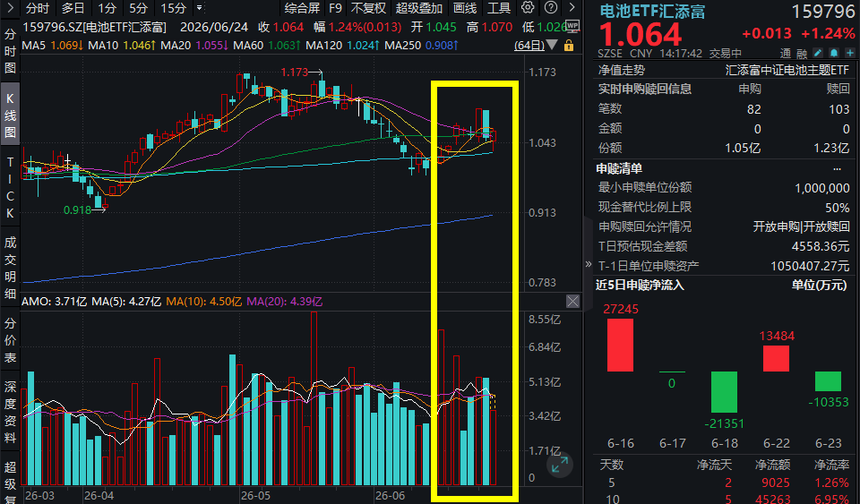Open 成交明细 in left sidebar
Viewport: 860px width, 504px height.
coord(10,268)
